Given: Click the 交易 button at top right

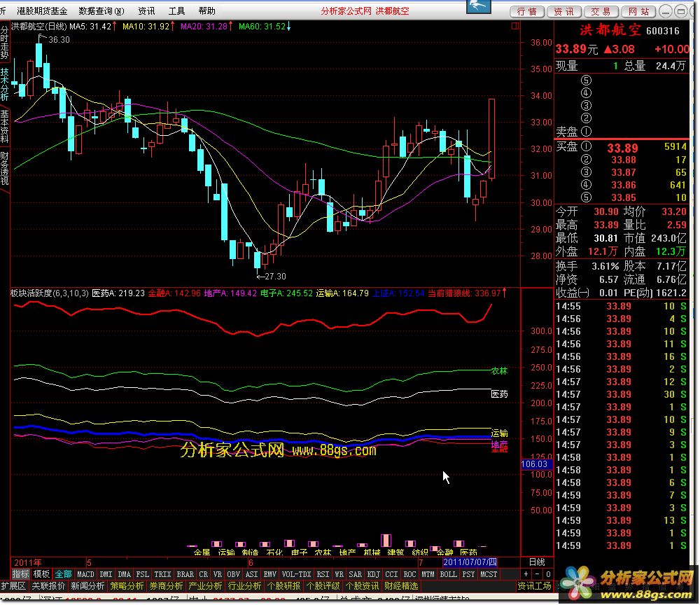Looking at the screenshot, I should coord(601,12).
